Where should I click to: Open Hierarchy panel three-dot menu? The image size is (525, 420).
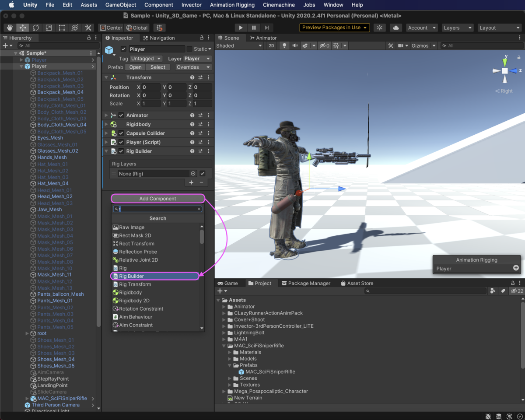96,38
